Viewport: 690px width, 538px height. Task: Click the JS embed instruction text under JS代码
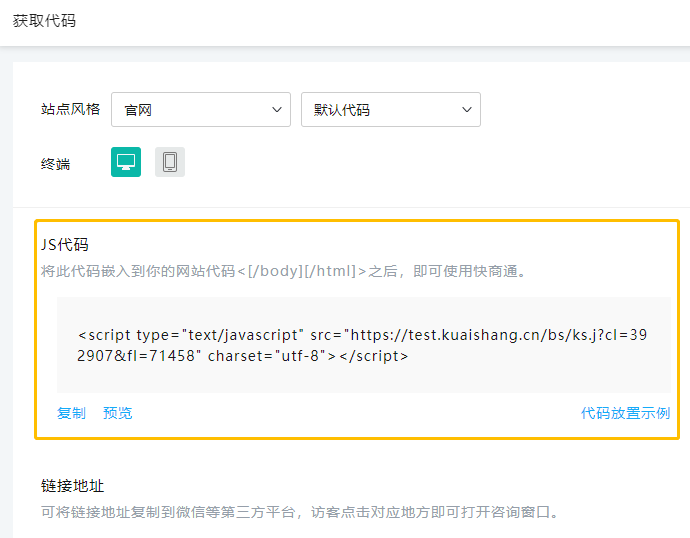coord(283,271)
